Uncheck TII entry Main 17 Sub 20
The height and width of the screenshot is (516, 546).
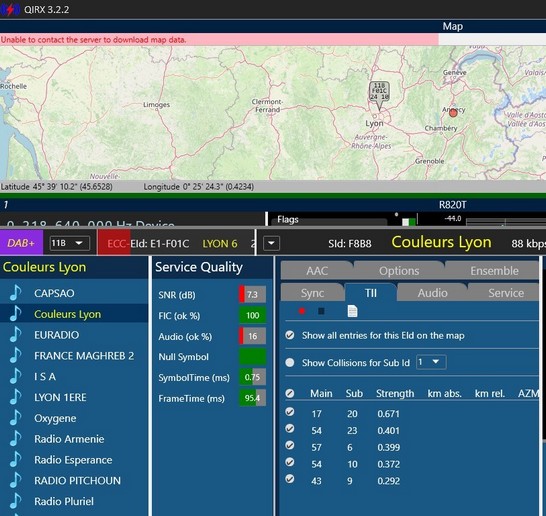coord(290,412)
